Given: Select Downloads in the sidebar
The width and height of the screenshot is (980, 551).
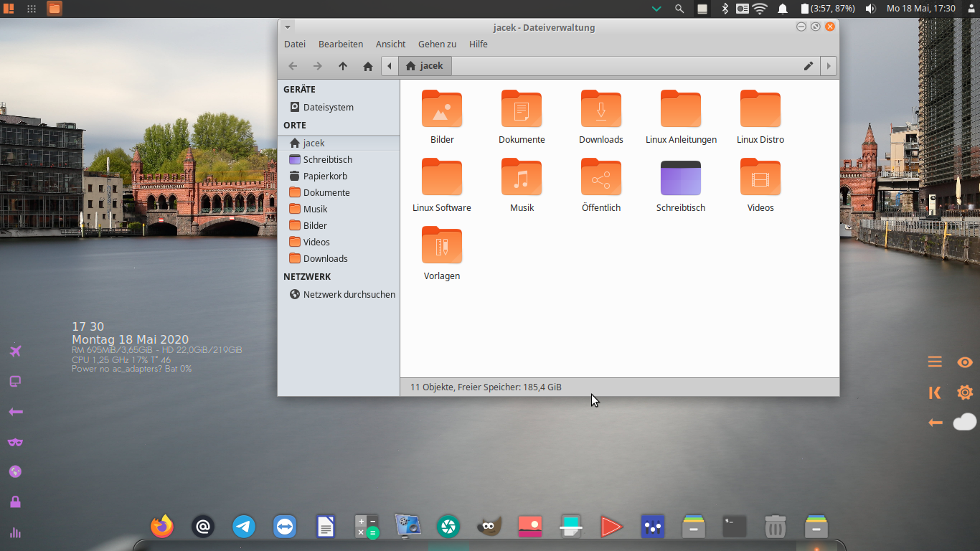Looking at the screenshot, I should click(339, 258).
